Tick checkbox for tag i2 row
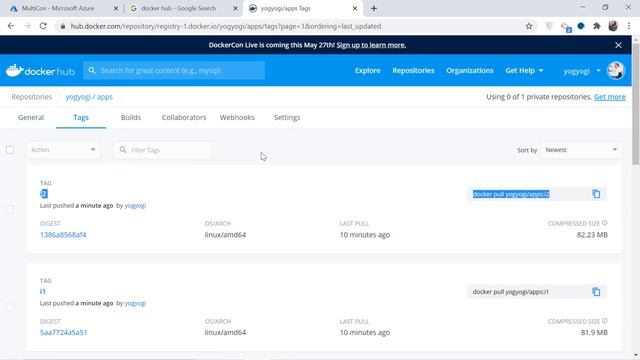 [x=10, y=210]
